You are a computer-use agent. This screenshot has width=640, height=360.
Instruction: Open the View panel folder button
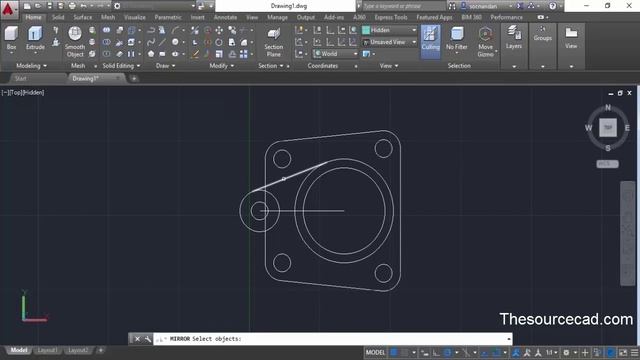[x=571, y=38]
